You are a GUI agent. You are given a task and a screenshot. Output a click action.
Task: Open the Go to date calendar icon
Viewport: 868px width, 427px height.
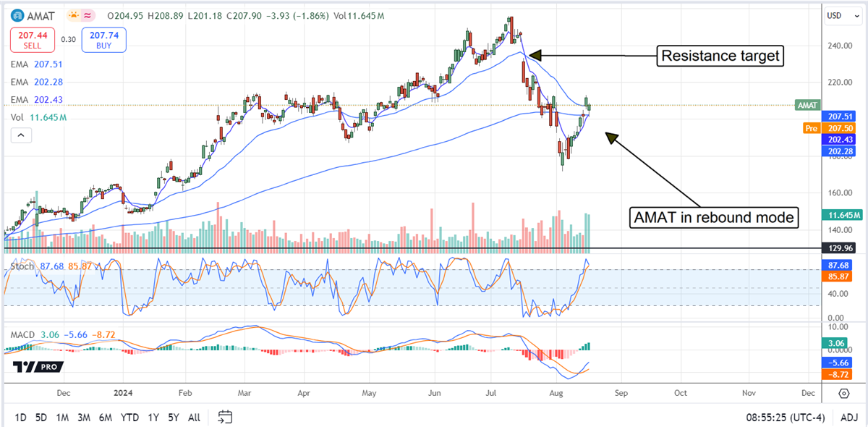pyautogui.click(x=225, y=417)
